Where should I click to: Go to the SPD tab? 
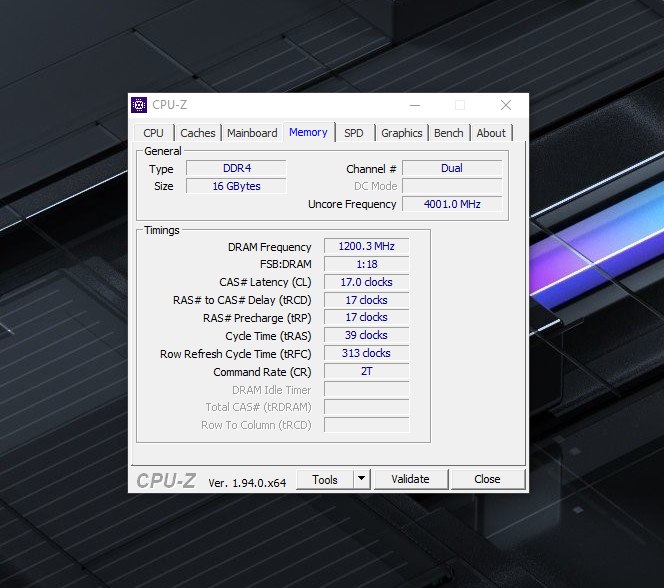(354, 133)
